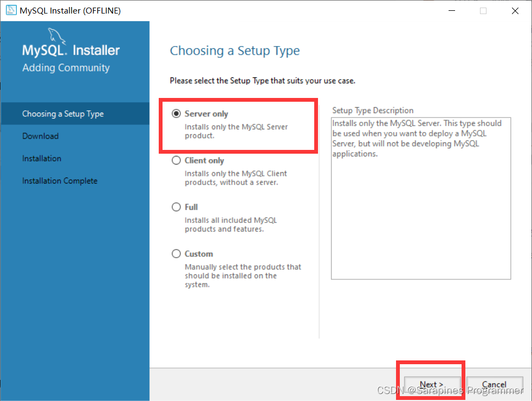
Task: Click the Custom option description text
Action: (243, 275)
